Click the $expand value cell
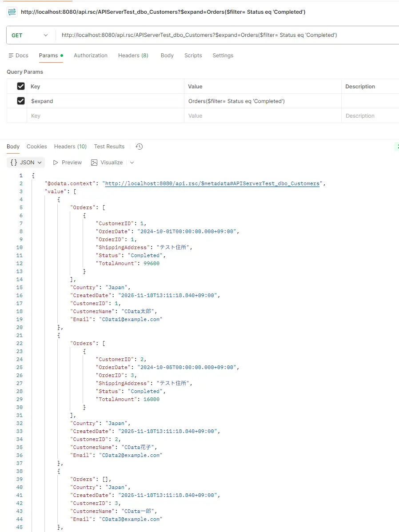 262,101
